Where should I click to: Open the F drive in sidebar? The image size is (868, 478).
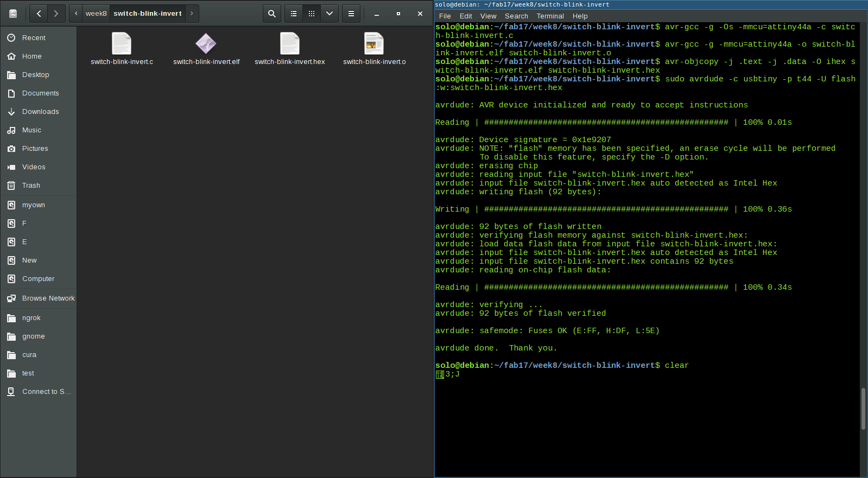(38, 224)
